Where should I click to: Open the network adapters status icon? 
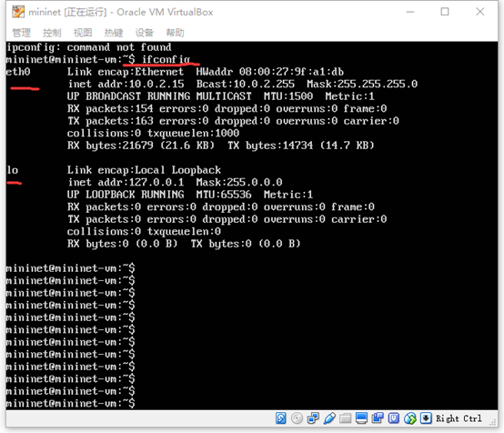coord(313,418)
